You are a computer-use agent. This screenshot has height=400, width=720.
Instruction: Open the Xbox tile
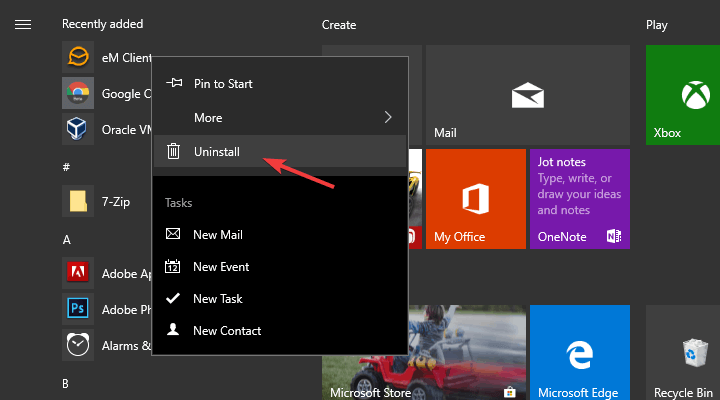click(683, 95)
